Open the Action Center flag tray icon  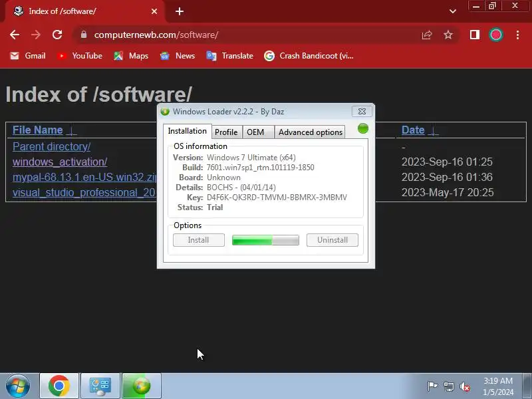pos(433,386)
